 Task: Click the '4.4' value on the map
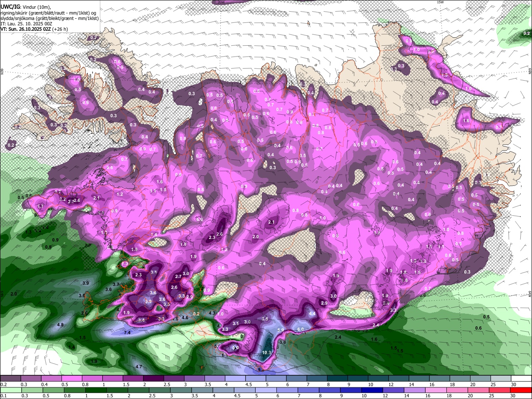pyautogui.click(x=313, y=313)
